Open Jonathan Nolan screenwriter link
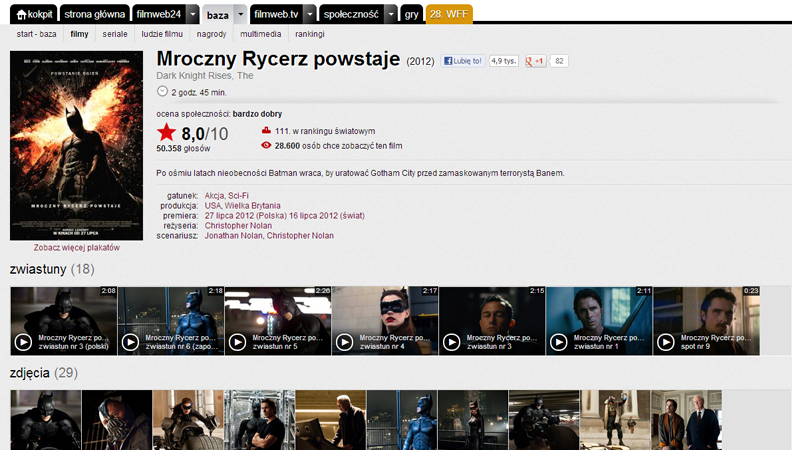Screen dimensions: 792x450 click(233, 236)
